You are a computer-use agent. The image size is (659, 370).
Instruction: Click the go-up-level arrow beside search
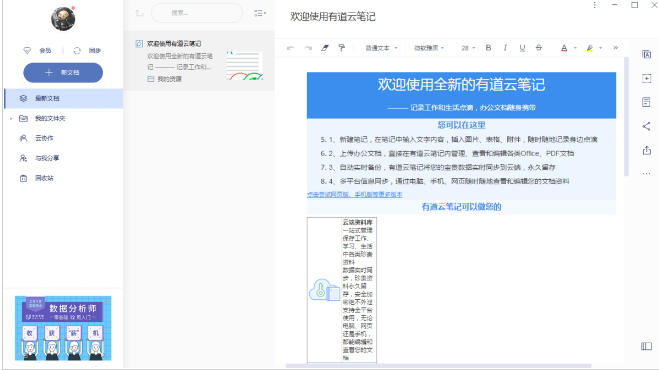pyautogui.click(x=140, y=13)
